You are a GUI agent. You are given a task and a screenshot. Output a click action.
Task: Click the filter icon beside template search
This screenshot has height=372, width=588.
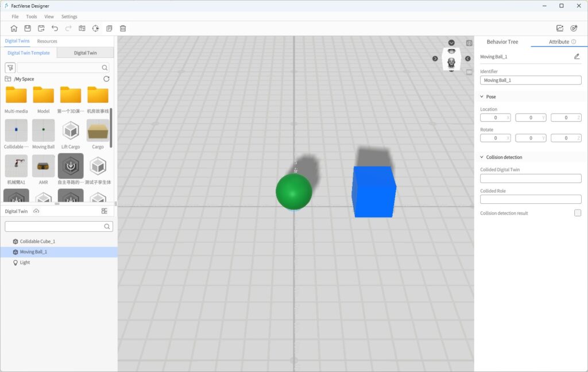click(10, 67)
